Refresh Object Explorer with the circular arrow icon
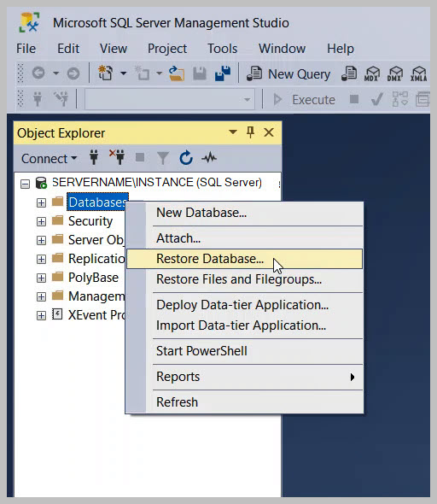The height and width of the screenshot is (504, 437). pyautogui.click(x=186, y=158)
